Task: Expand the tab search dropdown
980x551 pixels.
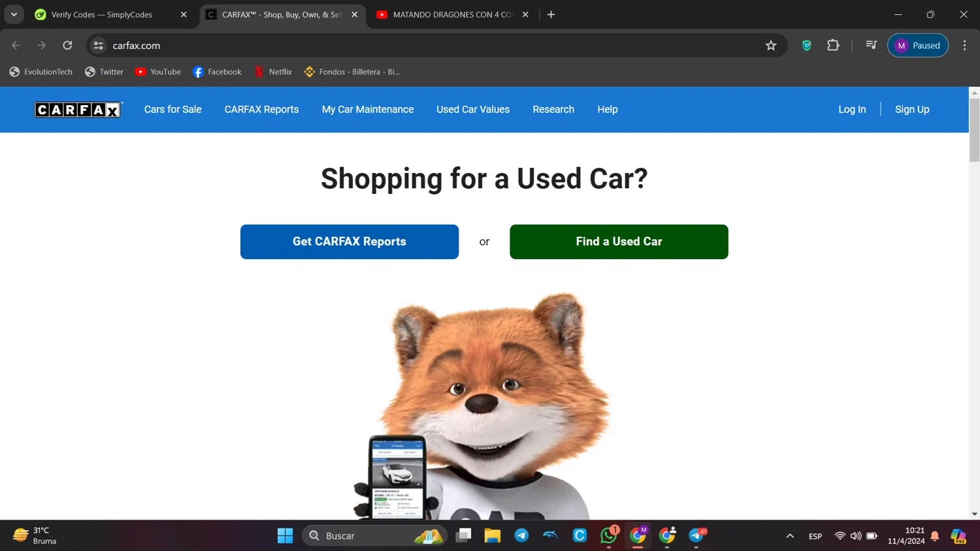Action: pos(14,14)
